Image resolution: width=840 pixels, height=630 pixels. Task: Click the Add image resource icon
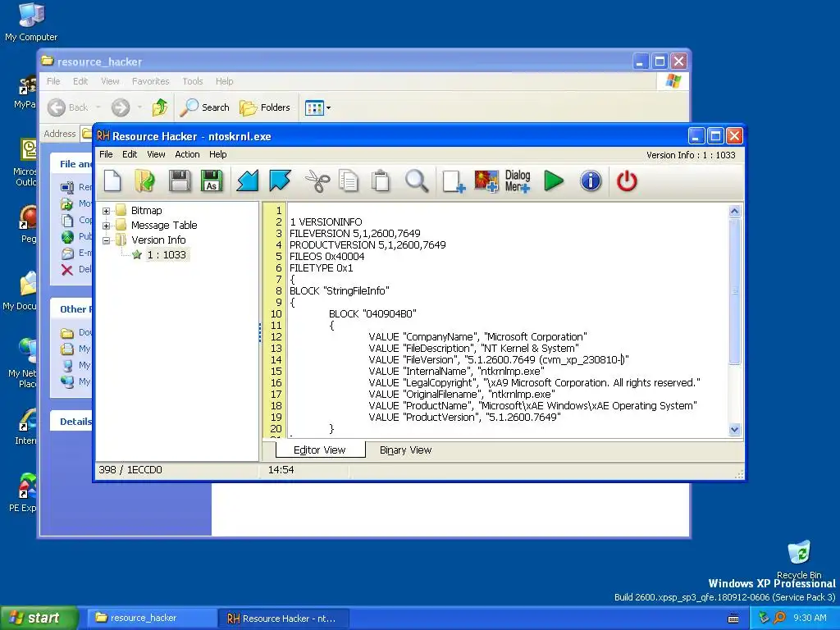click(486, 181)
